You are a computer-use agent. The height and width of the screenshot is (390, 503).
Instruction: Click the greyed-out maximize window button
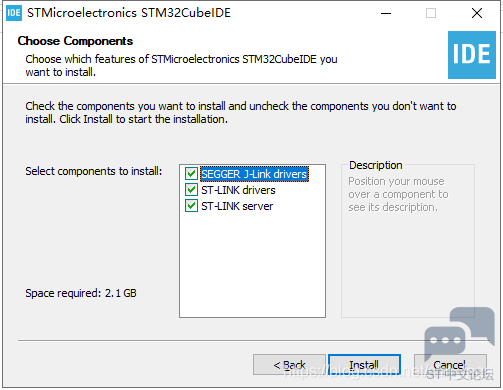pos(431,13)
